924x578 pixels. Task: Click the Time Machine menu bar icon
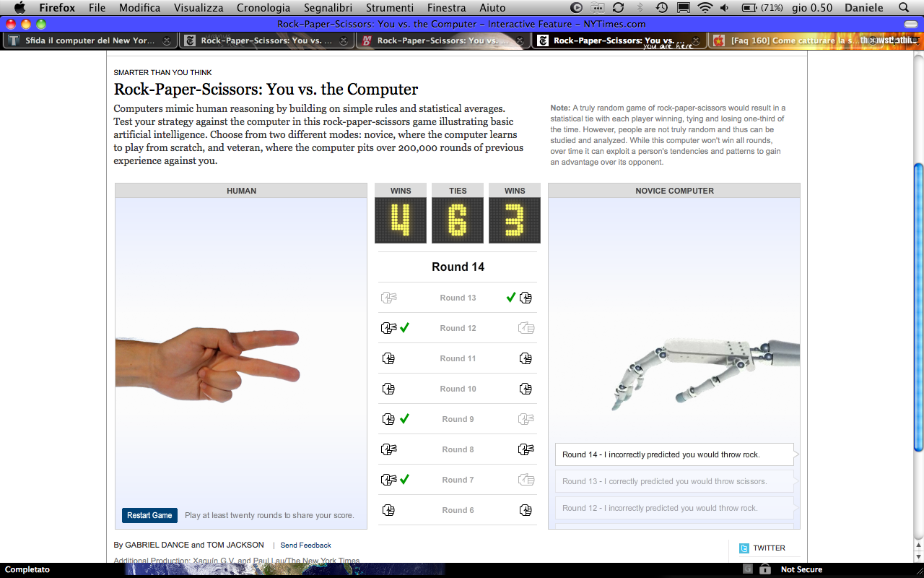[661, 8]
